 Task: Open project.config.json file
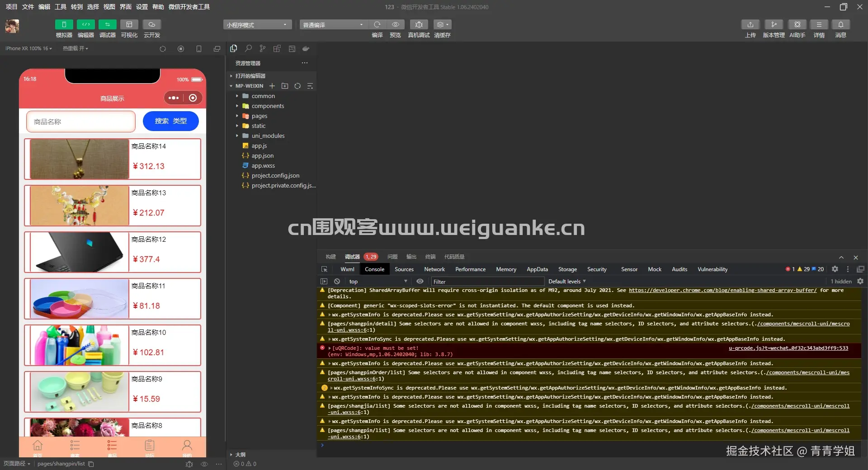tap(271, 175)
